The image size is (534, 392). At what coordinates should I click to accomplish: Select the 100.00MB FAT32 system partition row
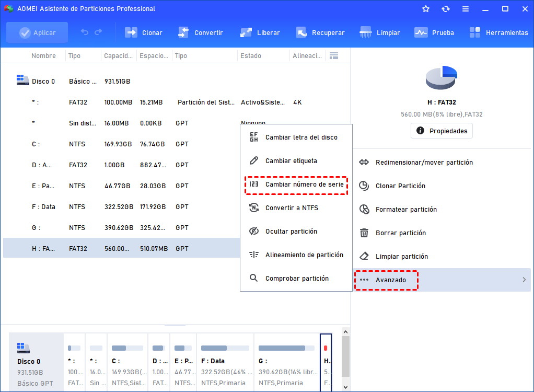[x=176, y=102]
